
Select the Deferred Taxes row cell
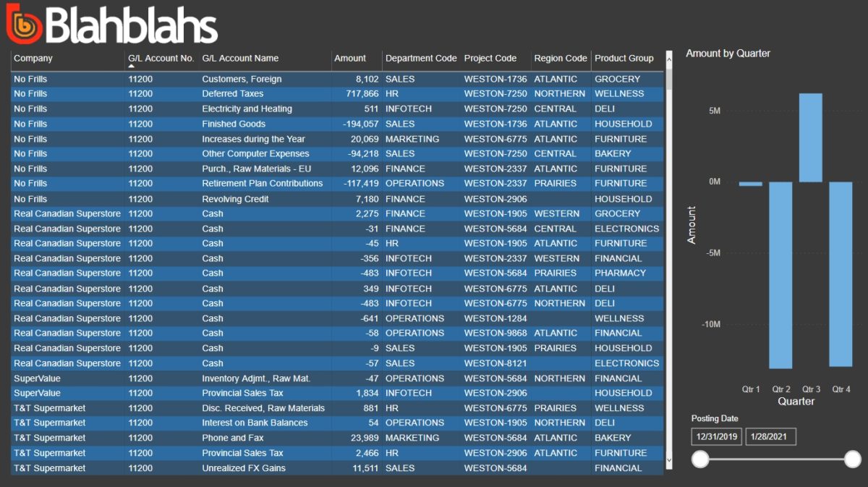[232, 93]
